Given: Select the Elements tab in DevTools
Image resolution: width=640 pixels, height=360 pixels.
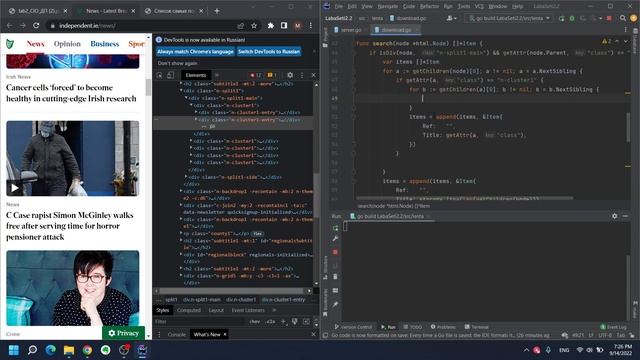Looking at the screenshot, I should click(196, 75).
